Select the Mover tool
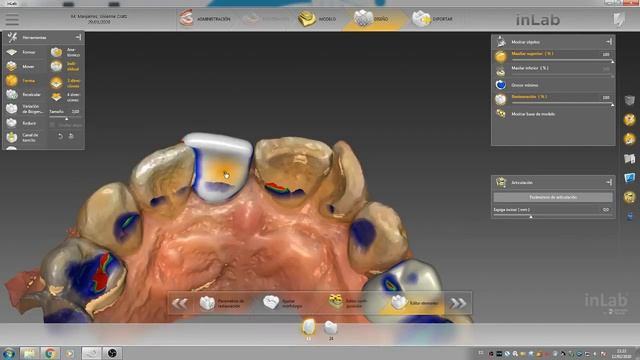Screen dimensions: 640x360 [x=22, y=67]
